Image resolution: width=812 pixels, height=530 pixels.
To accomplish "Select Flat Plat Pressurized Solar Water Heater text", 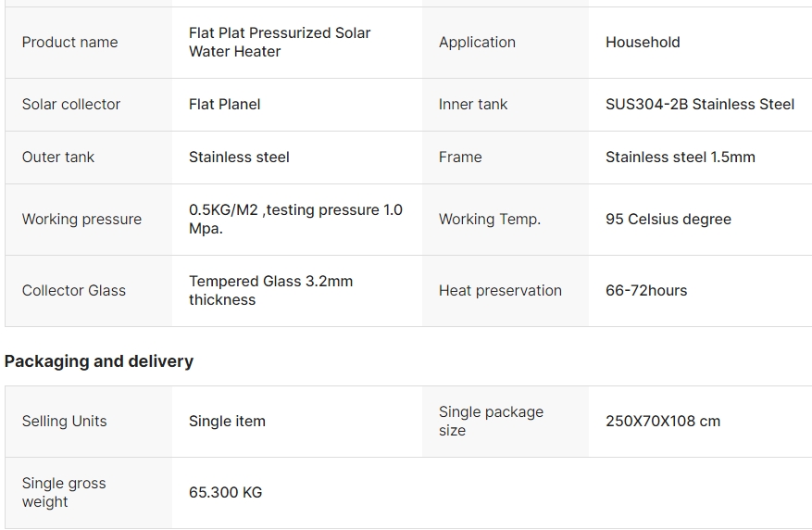I will [280, 42].
